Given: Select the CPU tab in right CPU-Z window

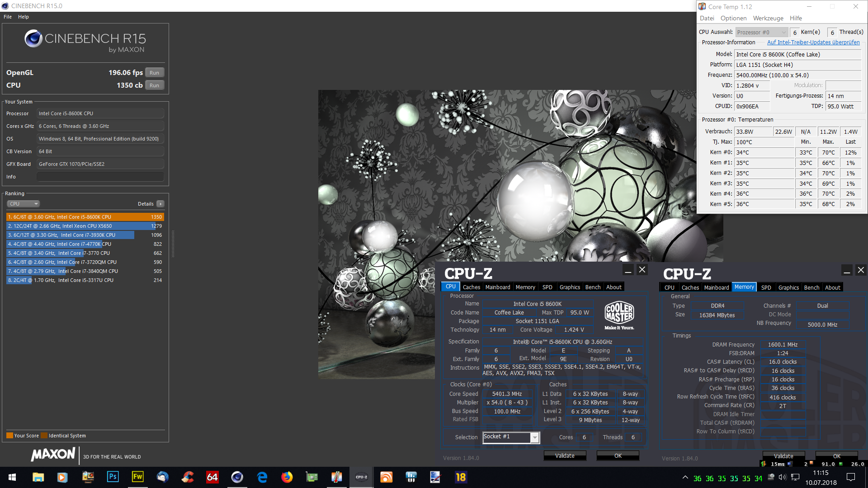Looking at the screenshot, I should click(670, 287).
